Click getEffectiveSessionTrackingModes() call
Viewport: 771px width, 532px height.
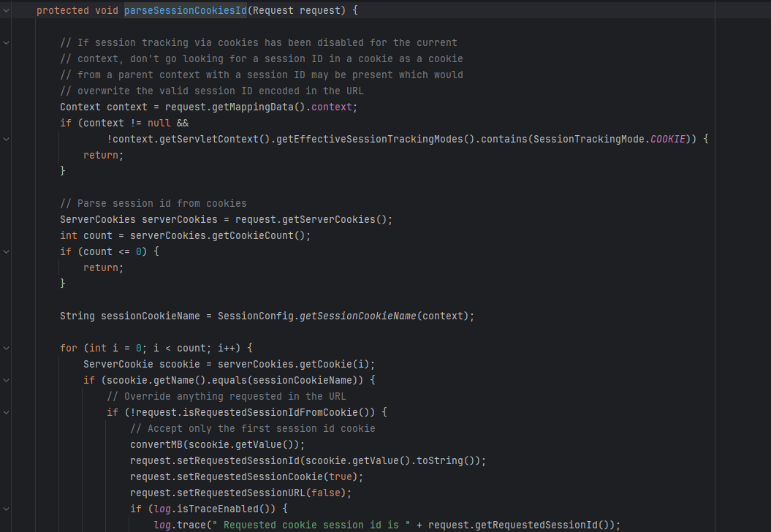pos(375,139)
